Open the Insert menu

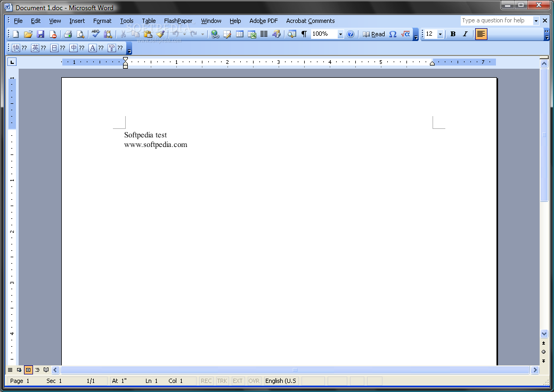click(77, 21)
